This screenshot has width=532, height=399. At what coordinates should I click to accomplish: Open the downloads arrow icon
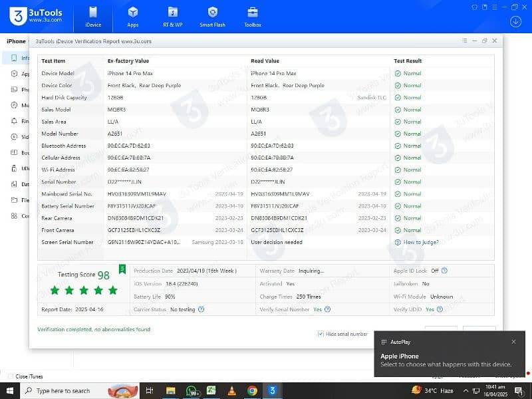click(x=515, y=22)
